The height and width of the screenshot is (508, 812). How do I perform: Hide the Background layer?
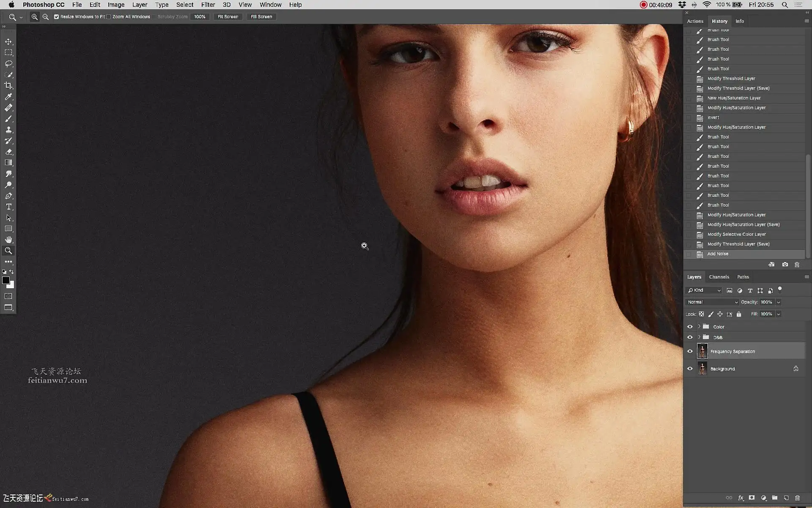click(690, 369)
